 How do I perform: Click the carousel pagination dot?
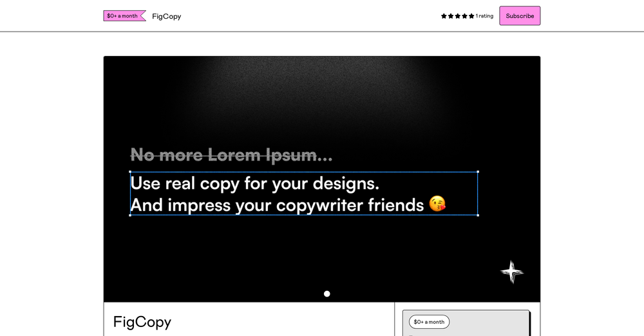click(327, 293)
